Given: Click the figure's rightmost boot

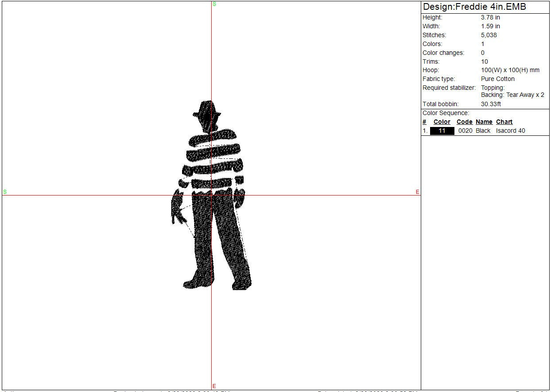Looking at the screenshot, I should click(x=241, y=283).
